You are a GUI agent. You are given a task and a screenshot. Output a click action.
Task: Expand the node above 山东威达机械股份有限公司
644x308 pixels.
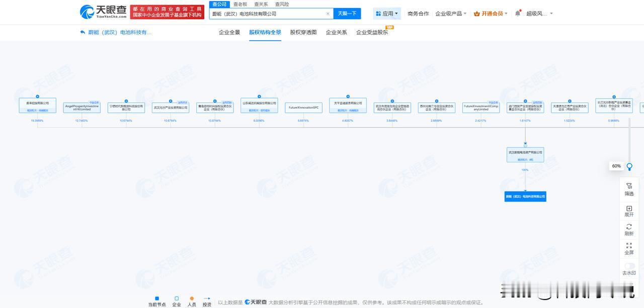[x=259, y=96]
